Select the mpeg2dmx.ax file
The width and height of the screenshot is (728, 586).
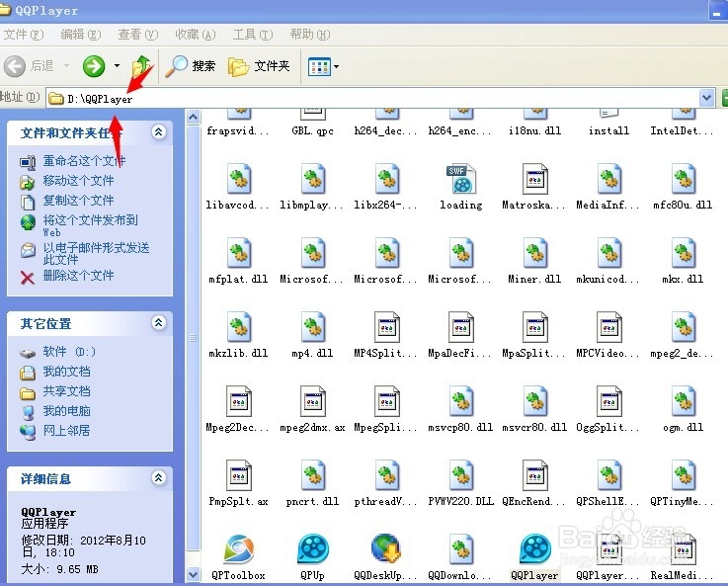pos(312,409)
